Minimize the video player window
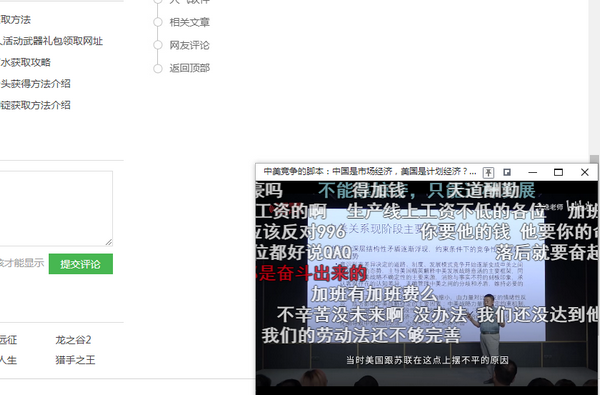Screen dimensions: 600x395 pyautogui.click(x=533, y=173)
